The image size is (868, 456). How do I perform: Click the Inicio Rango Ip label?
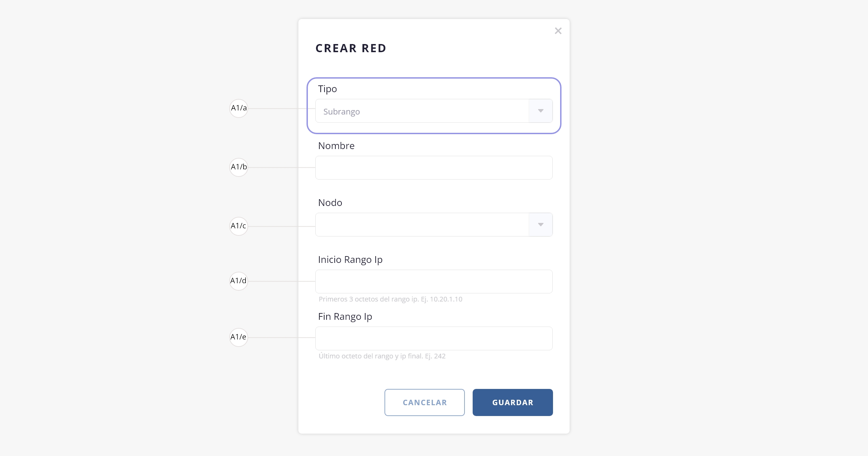click(x=350, y=260)
